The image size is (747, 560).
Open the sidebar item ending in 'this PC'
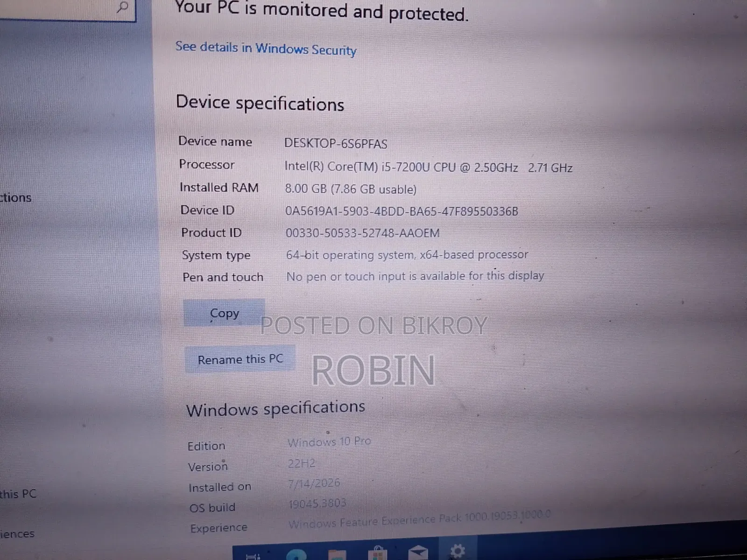point(18,494)
